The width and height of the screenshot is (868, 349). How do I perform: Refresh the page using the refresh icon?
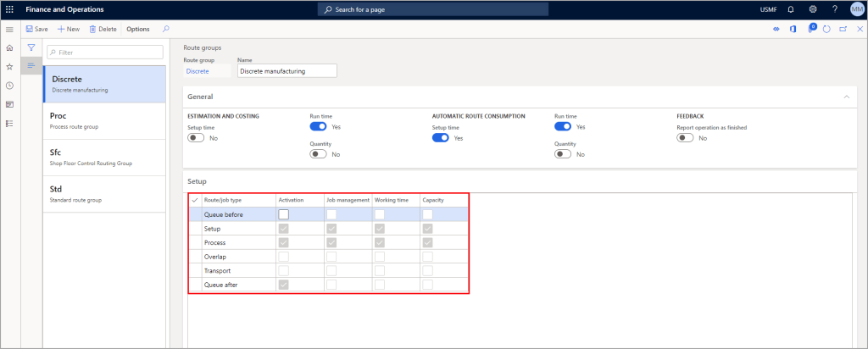[x=826, y=29]
